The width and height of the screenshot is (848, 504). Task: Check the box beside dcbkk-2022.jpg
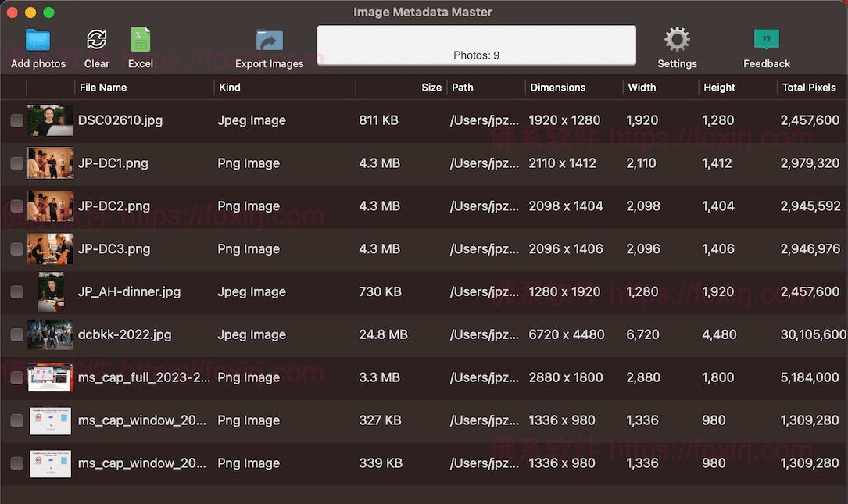16,334
